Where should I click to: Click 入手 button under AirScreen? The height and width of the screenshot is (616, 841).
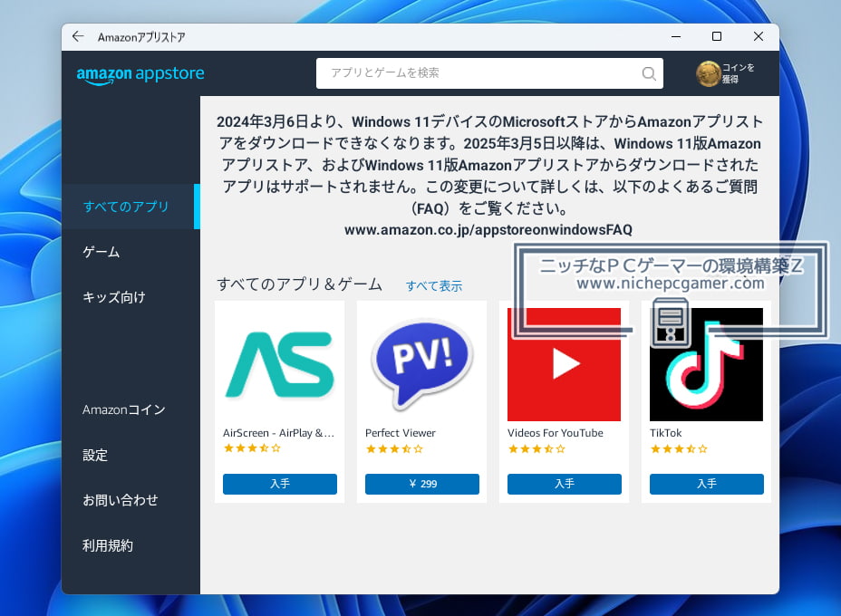click(280, 484)
